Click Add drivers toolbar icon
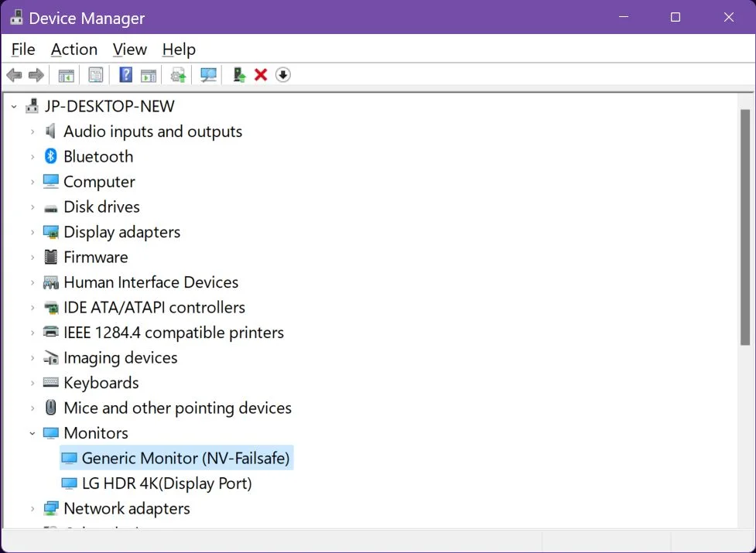The height and width of the screenshot is (553, 756). [x=239, y=75]
